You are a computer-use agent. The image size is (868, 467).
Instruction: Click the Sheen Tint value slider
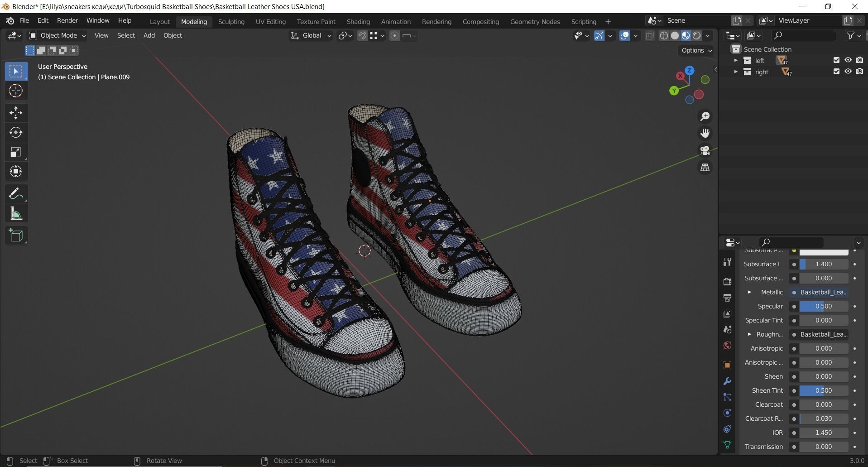coord(823,390)
